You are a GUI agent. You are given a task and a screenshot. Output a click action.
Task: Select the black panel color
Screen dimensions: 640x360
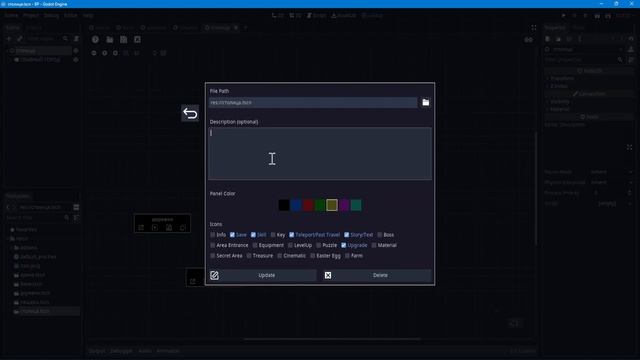[x=284, y=205]
